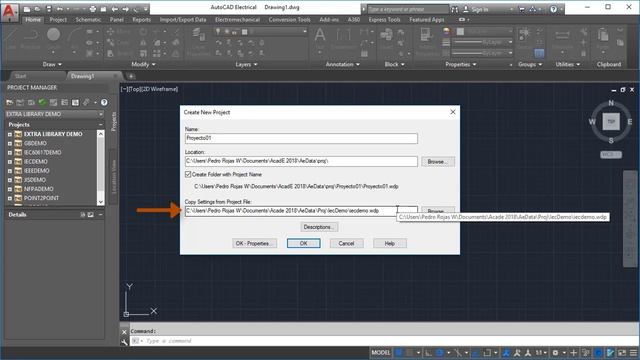Toggle Polar Tracking in the status bar

click(439, 353)
